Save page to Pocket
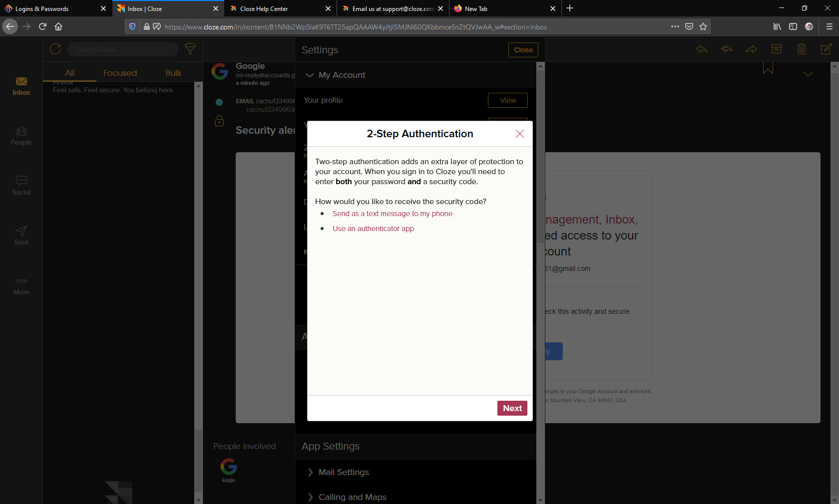This screenshot has height=504, width=839. tap(689, 26)
